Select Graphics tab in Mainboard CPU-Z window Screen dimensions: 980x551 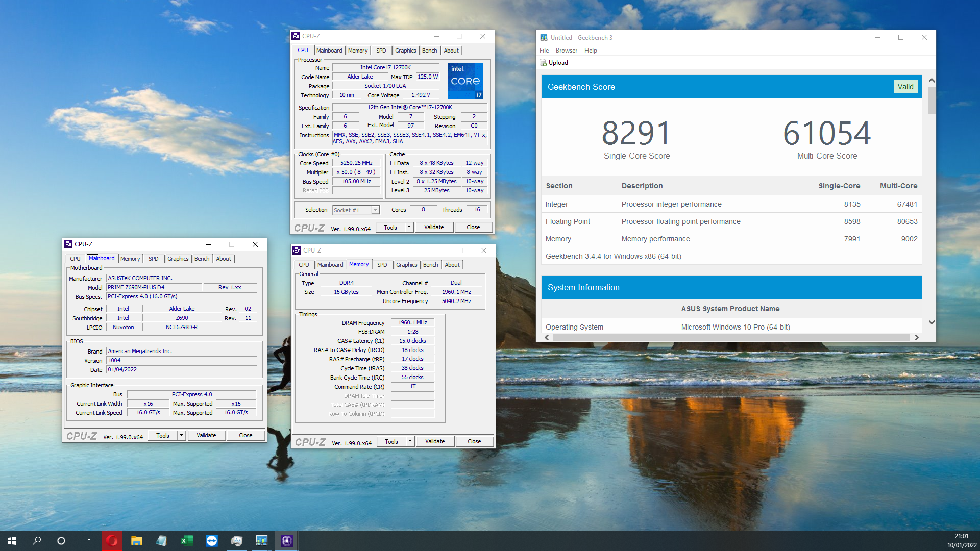(178, 259)
